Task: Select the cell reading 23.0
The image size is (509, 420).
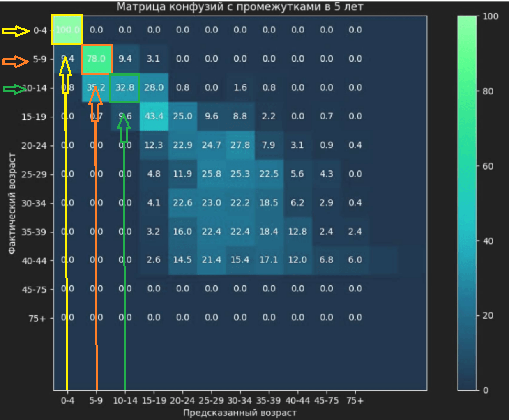Action: [211, 202]
